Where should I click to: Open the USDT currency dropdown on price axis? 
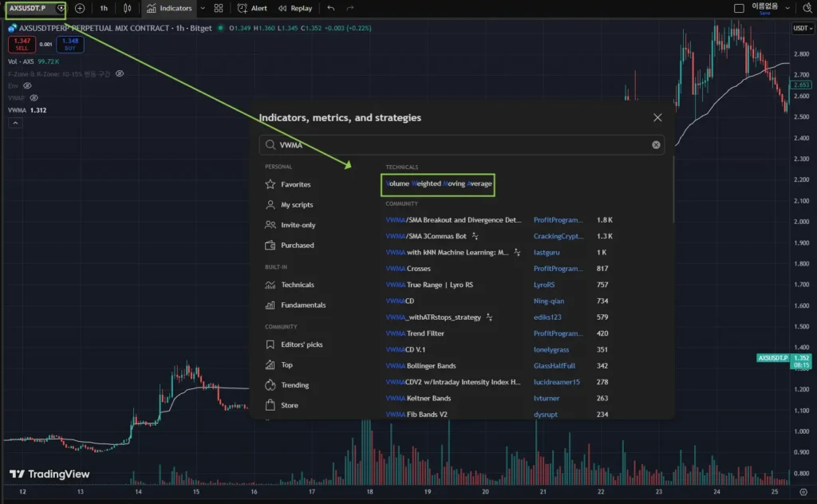(803, 28)
